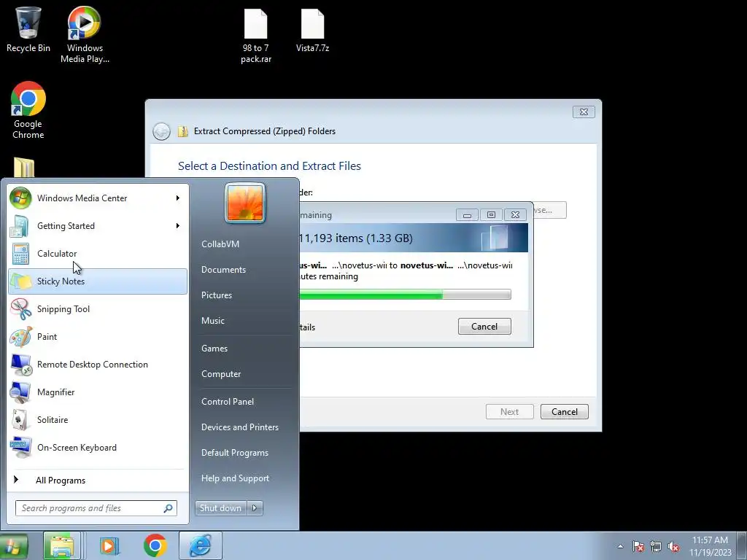
Task: Expand shut down options arrow
Action: [255, 508]
